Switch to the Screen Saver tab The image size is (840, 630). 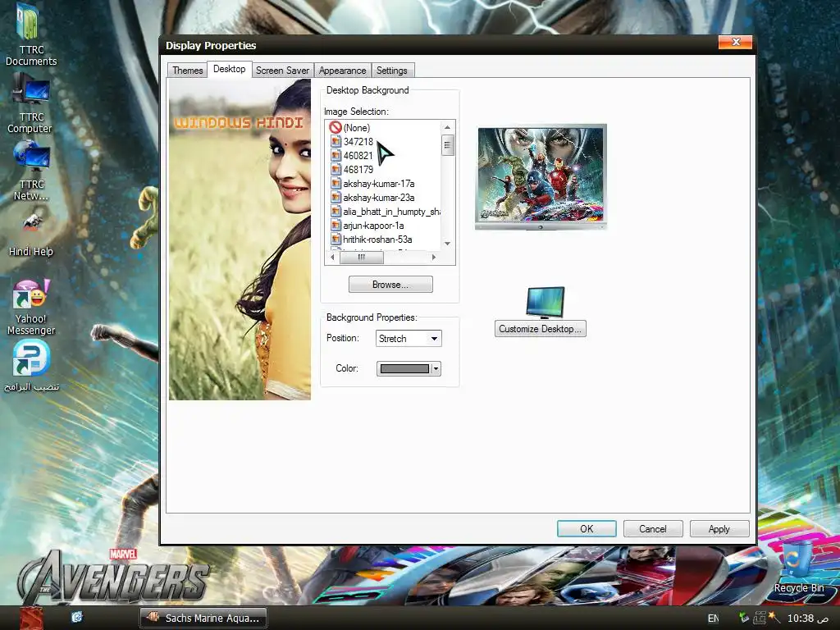point(282,71)
